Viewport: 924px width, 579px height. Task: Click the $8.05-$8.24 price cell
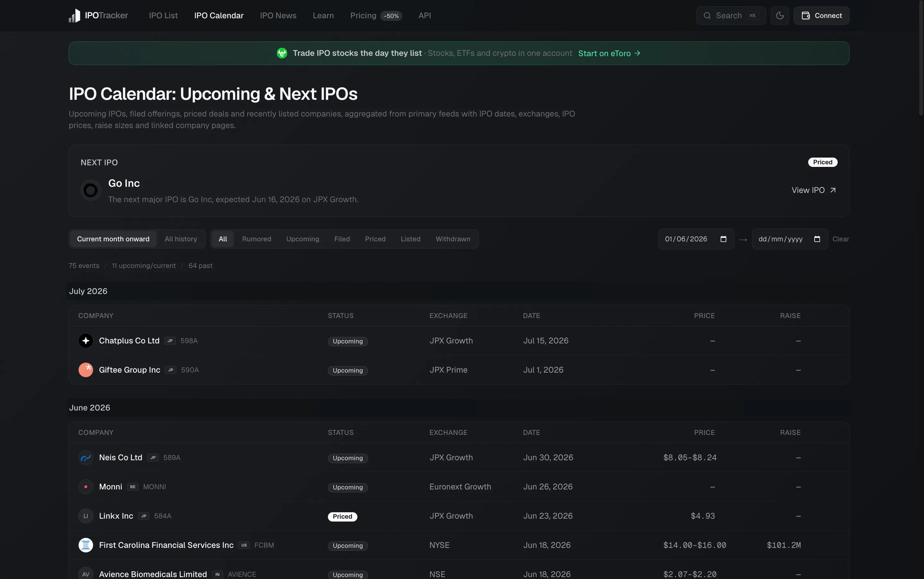point(690,458)
